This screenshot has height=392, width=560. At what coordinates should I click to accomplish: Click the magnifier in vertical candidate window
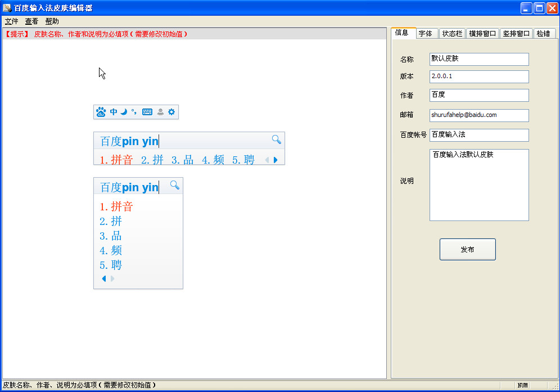175,185
